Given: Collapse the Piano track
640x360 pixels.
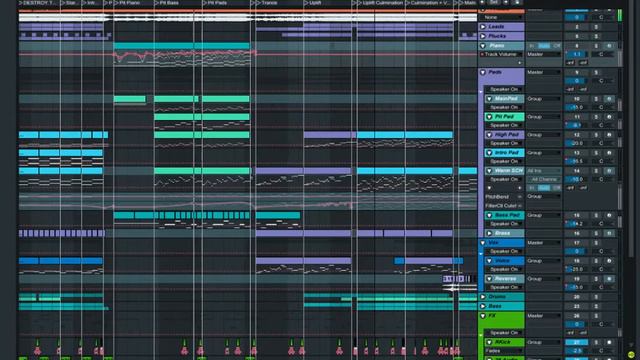Looking at the screenshot, I should click(483, 46).
